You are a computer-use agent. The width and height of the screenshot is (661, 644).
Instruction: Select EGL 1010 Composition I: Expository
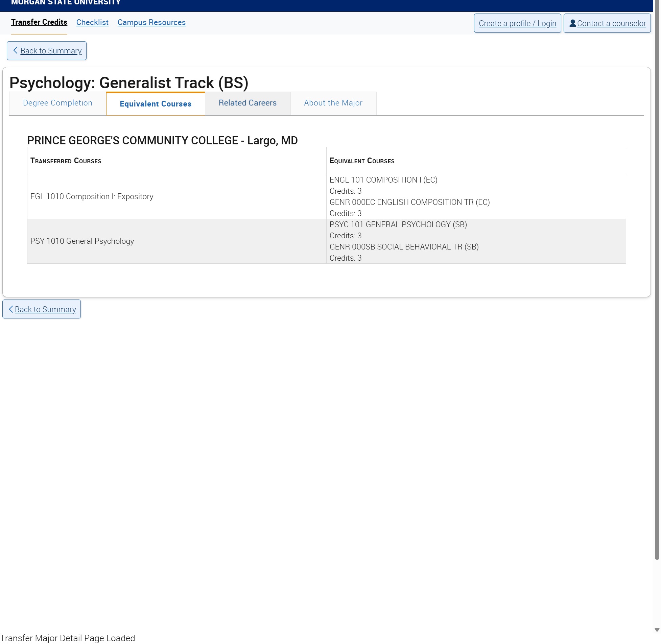(92, 196)
